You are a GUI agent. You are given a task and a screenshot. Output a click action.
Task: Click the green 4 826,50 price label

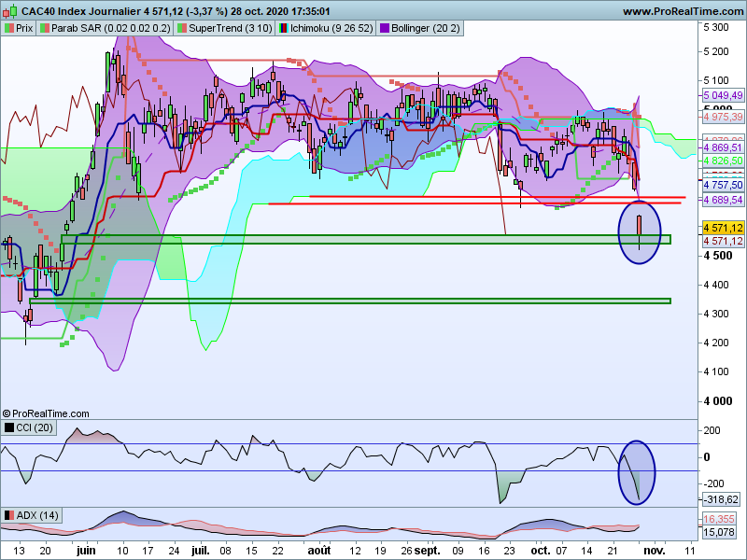point(723,161)
